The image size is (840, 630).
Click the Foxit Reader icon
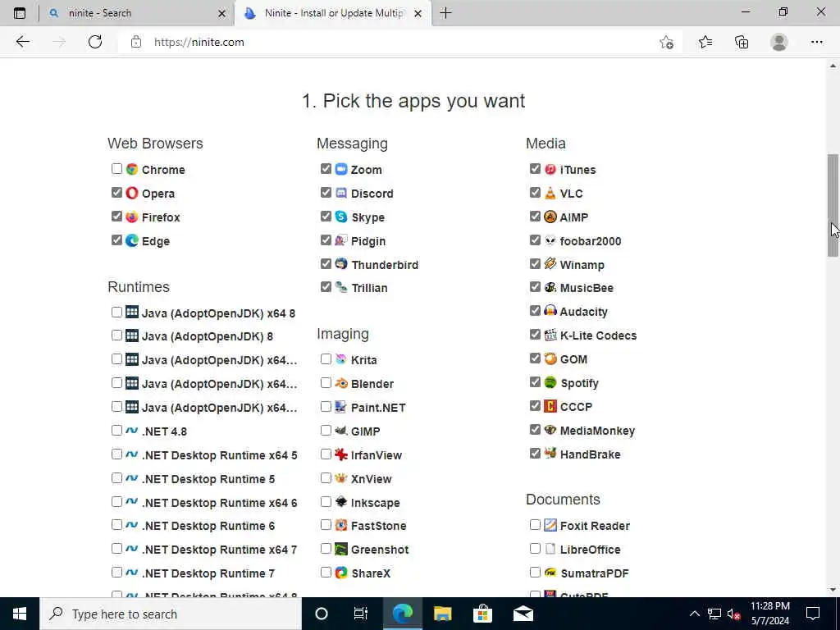[x=550, y=525]
